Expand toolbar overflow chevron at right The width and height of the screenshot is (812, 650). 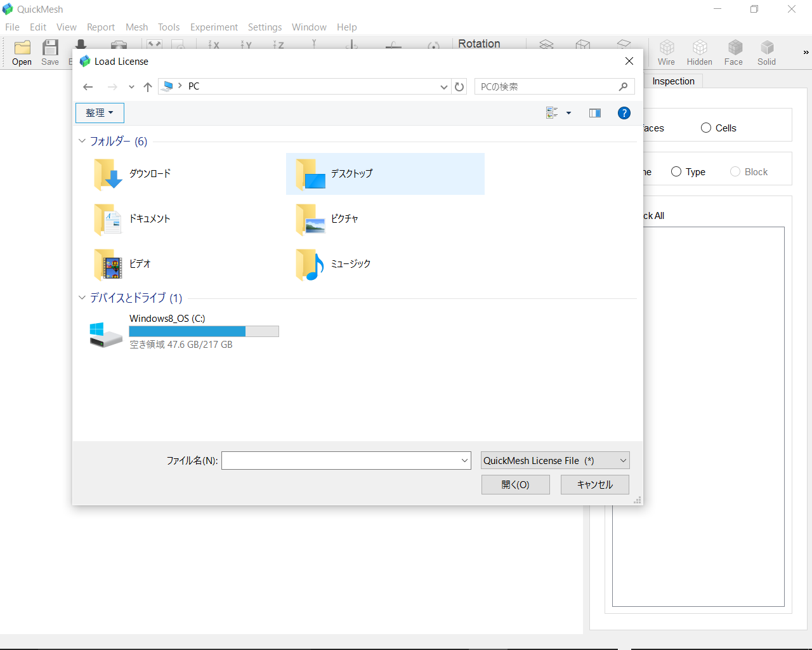pos(806,53)
